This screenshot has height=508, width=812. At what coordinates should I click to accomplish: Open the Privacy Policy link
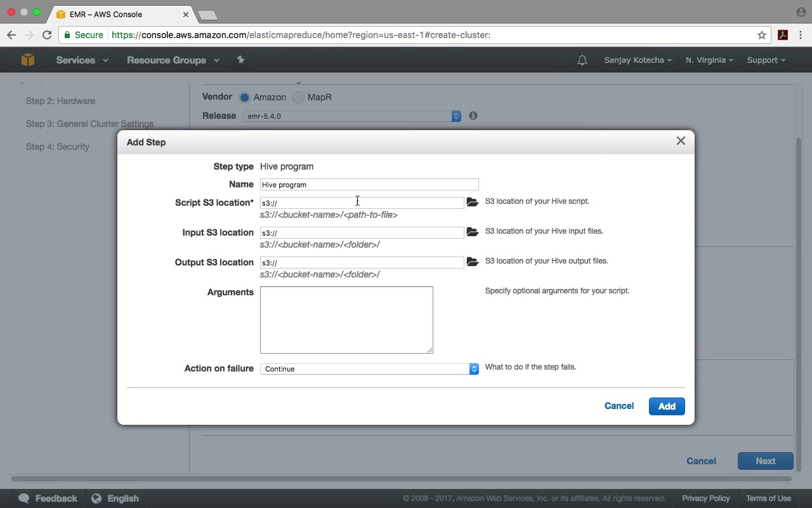pos(706,498)
